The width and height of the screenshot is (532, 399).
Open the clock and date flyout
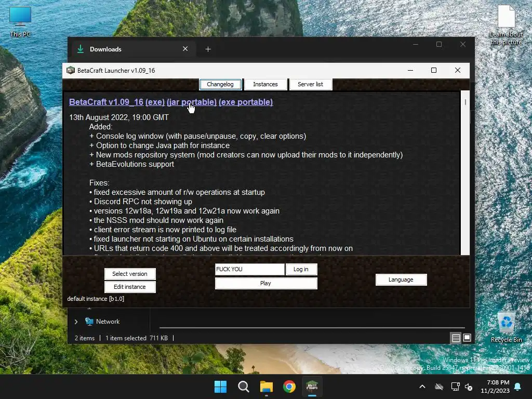coord(495,387)
